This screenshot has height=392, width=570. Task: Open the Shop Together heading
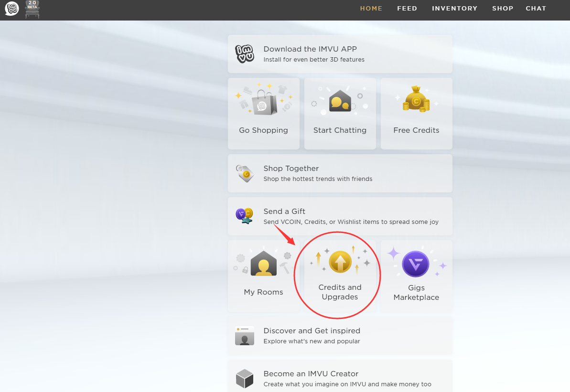pyautogui.click(x=291, y=169)
